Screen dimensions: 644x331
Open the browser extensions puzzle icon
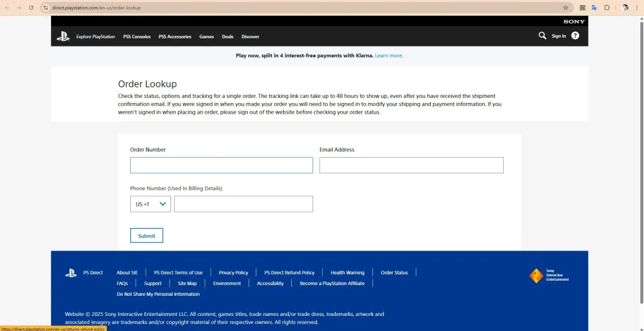pos(607,8)
